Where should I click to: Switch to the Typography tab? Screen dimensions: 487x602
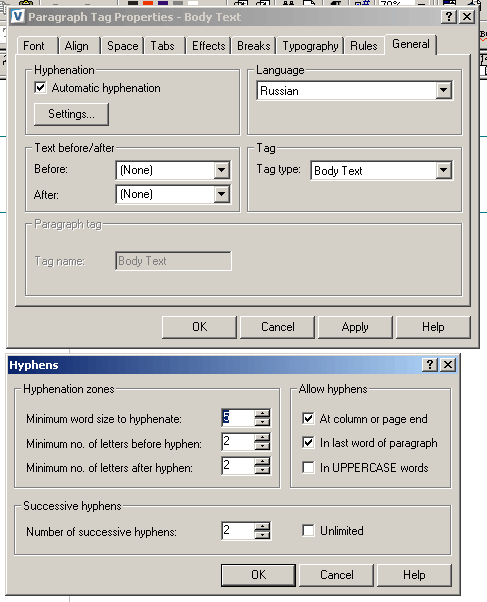coord(310,46)
